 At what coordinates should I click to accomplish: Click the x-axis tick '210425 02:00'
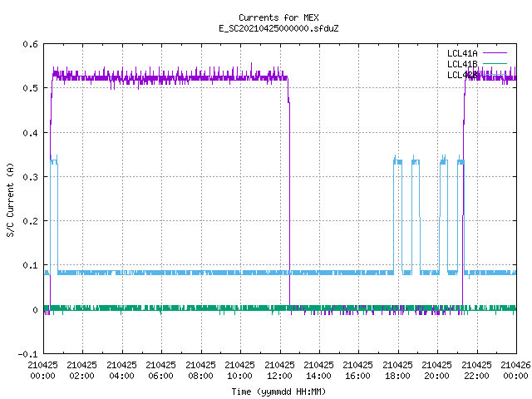coord(81,371)
